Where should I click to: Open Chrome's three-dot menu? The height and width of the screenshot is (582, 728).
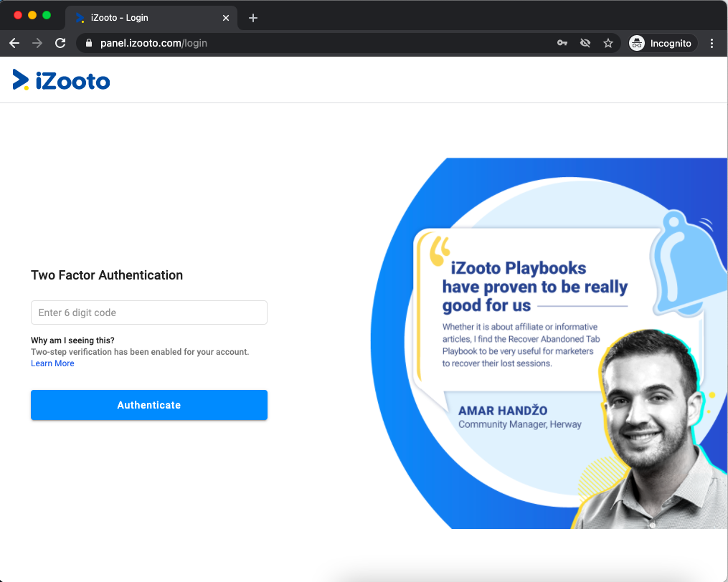[x=712, y=43]
